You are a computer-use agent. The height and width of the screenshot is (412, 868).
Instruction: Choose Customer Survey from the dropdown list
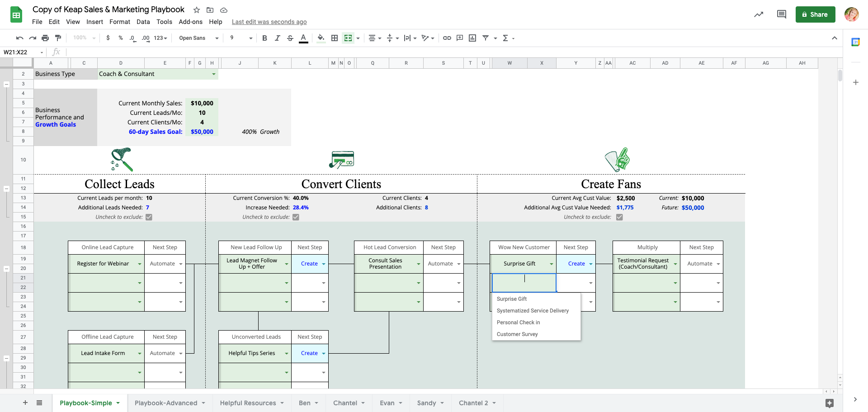517,334
